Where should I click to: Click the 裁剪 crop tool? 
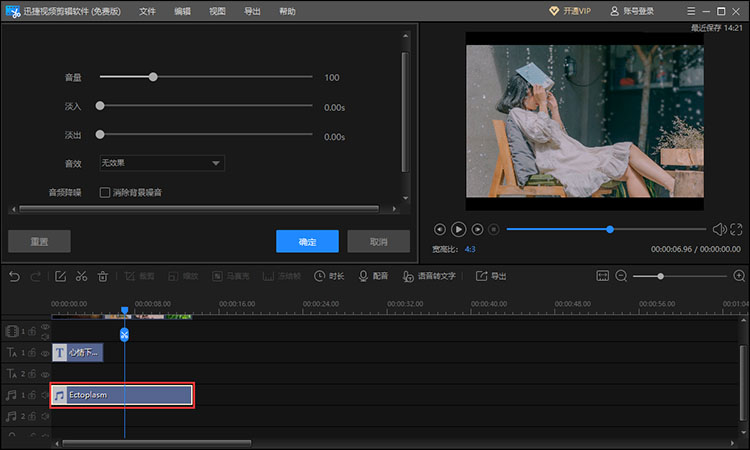point(139,276)
